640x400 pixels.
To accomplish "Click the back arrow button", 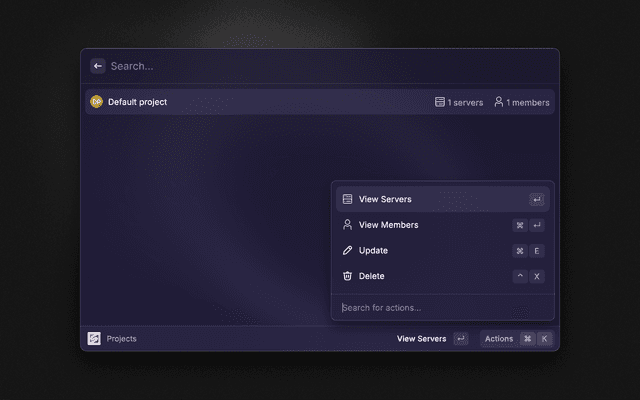I will click(x=98, y=66).
